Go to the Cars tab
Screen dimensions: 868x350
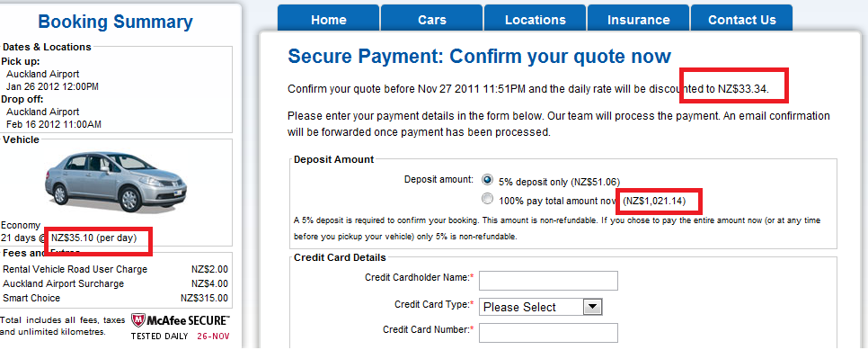pyautogui.click(x=432, y=18)
